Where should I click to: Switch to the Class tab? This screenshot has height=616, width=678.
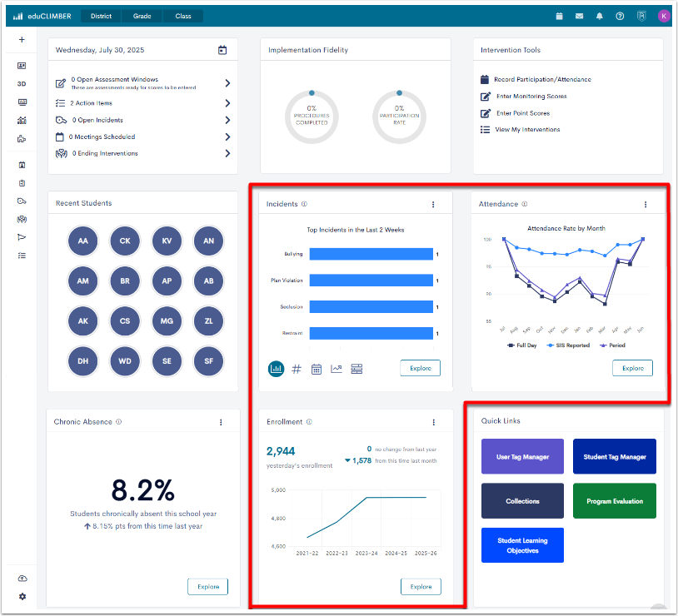(x=183, y=17)
